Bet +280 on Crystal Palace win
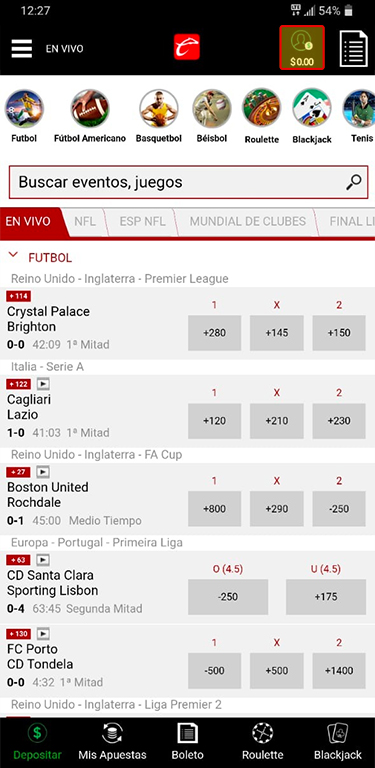375x768 pixels. [x=214, y=333]
